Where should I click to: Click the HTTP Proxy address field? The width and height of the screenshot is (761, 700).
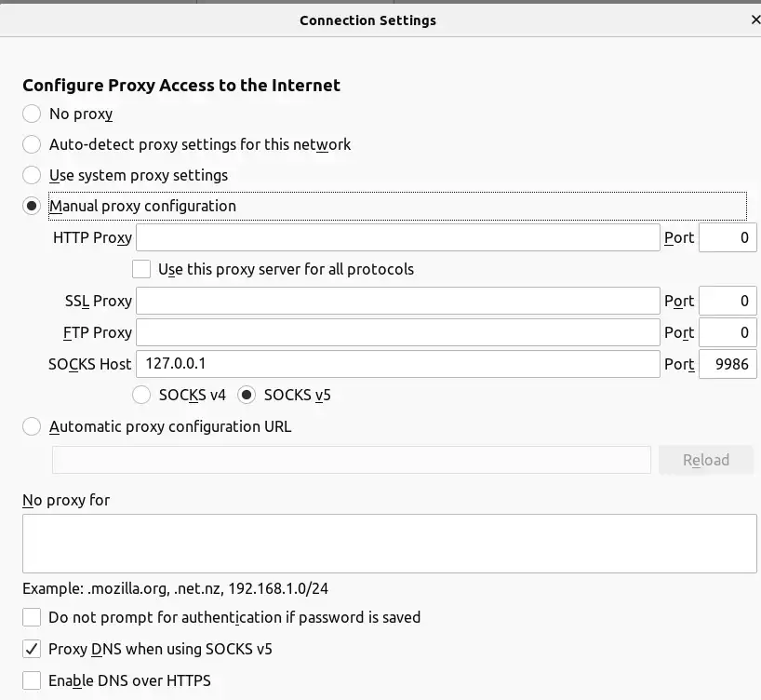click(x=398, y=237)
